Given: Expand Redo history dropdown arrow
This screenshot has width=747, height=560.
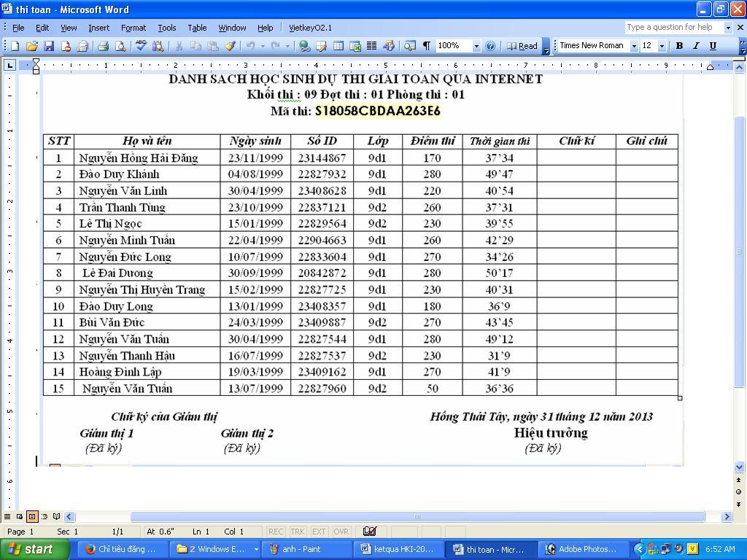Looking at the screenshot, I should (x=287, y=46).
